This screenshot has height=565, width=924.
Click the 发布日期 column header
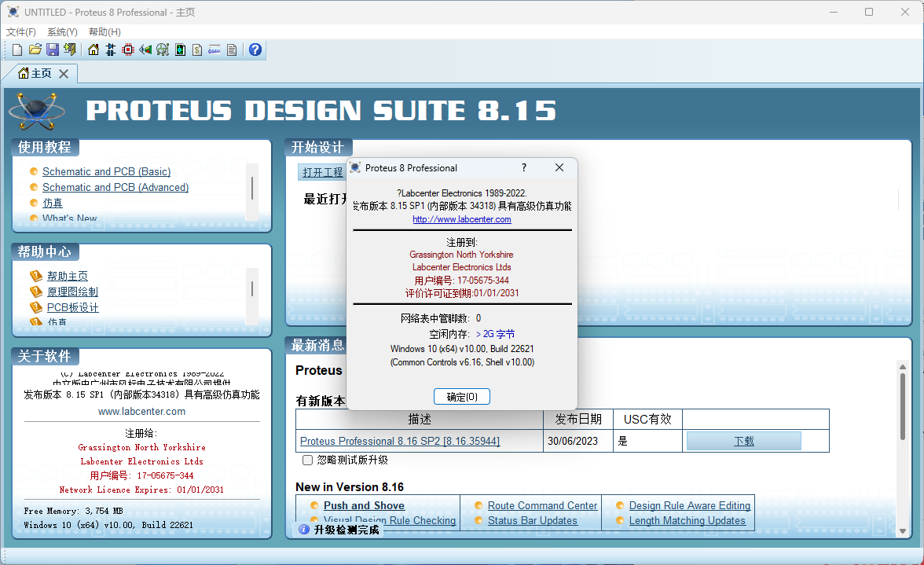(x=578, y=419)
